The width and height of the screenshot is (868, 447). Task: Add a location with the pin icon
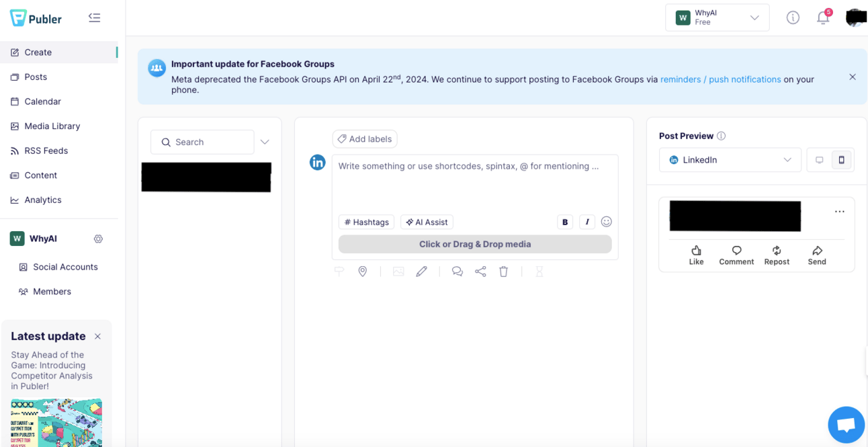[x=363, y=272]
